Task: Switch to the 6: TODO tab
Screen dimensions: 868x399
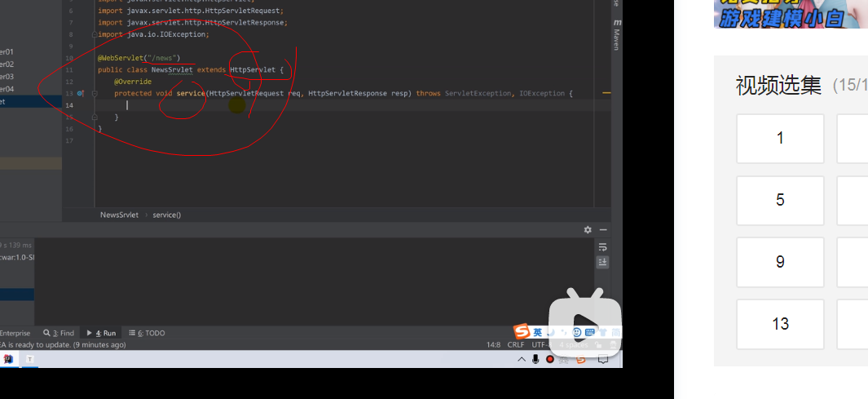Action: click(x=147, y=333)
